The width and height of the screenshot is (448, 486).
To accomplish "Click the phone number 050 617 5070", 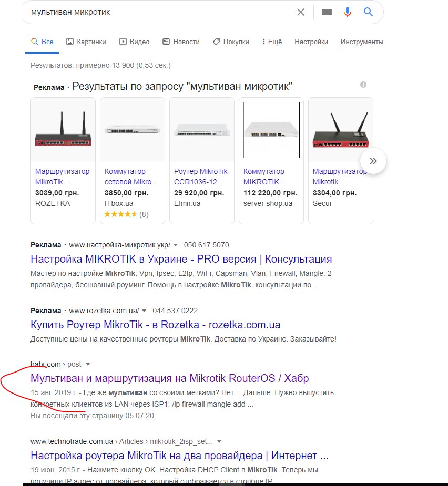I will tap(206, 245).
